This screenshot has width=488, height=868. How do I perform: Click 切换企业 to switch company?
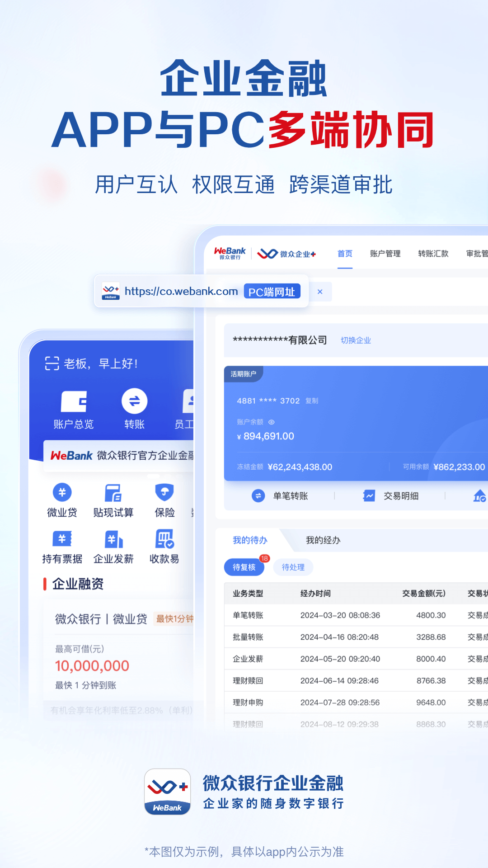click(x=356, y=340)
